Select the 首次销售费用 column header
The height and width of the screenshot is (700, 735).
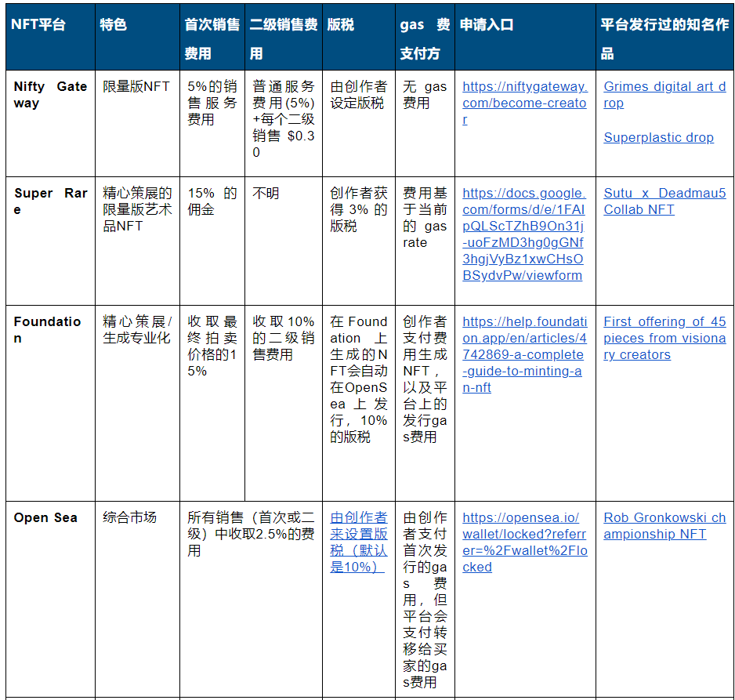(212, 37)
